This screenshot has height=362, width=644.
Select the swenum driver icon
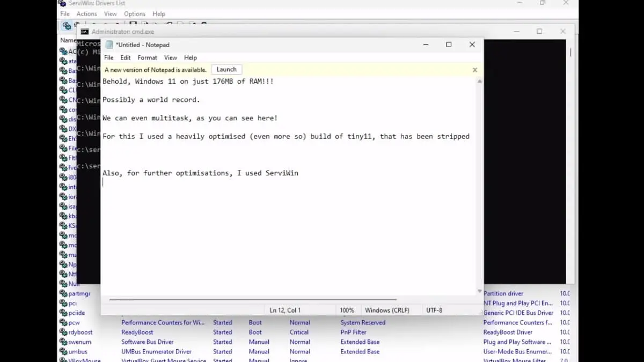[63, 342]
